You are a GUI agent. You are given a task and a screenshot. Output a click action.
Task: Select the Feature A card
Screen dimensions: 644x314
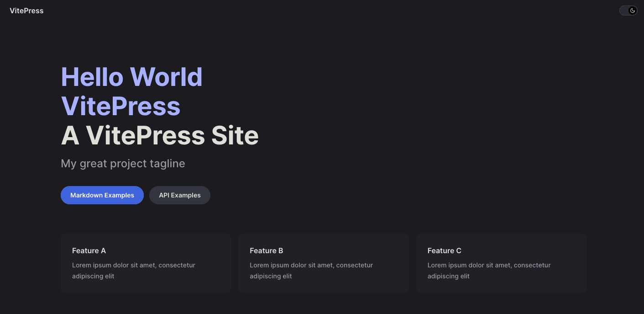pyautogui.click(x=145, y=263)
